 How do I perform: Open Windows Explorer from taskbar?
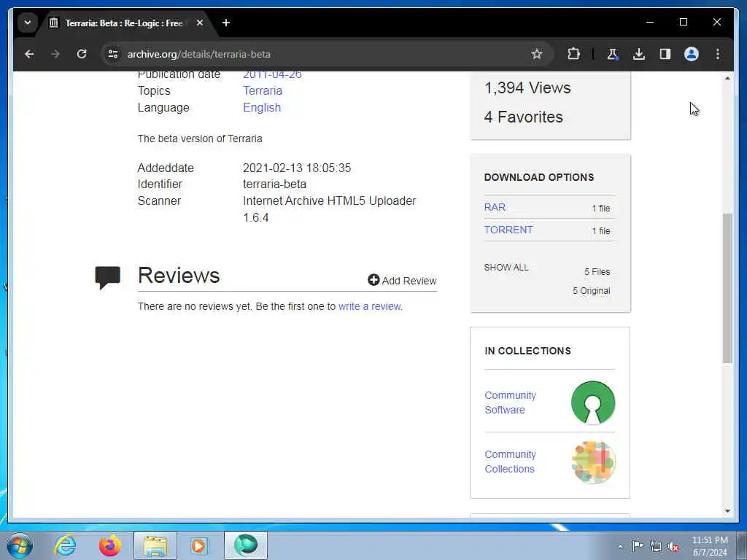[x=155, y=545]
